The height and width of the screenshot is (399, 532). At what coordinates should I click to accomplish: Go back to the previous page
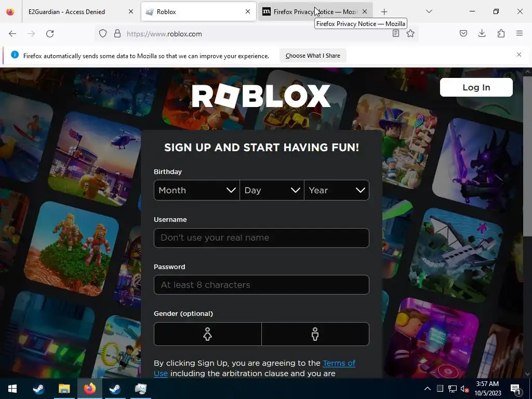coord(12,34)
